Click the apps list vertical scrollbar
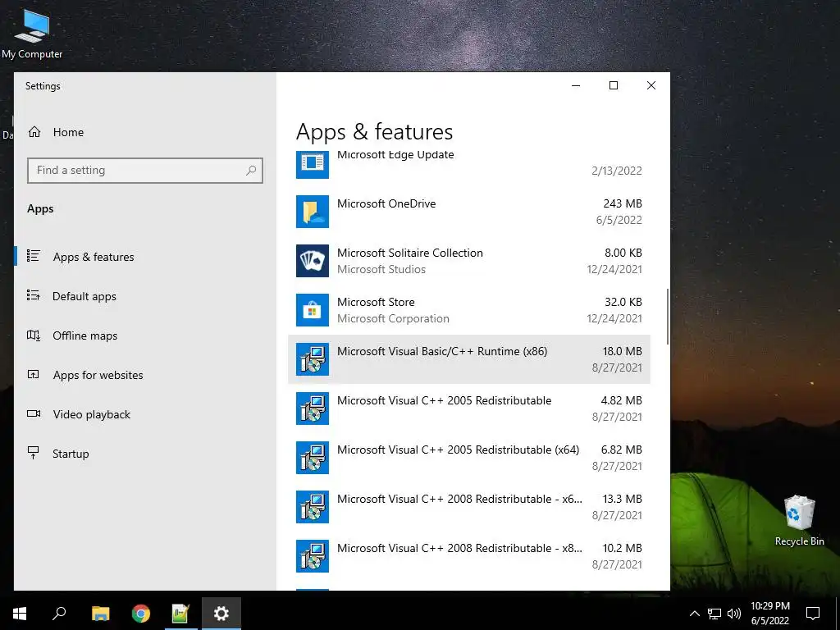Screen dimensions: 840x630 pyautogui.click(x=668, y=316)
